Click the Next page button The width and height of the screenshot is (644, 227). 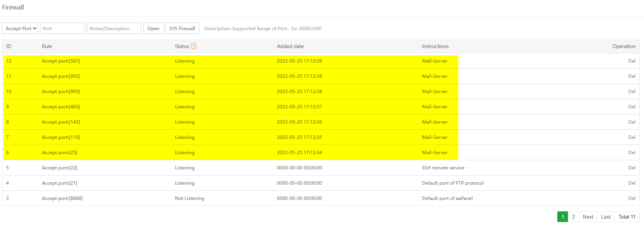tap(588, 217)
